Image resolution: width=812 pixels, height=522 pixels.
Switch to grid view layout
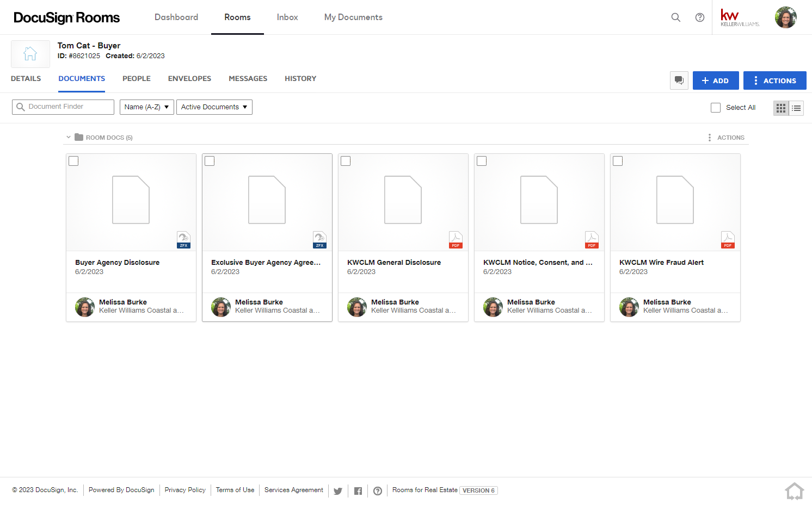pyautogui.click(x=781, y=108)
